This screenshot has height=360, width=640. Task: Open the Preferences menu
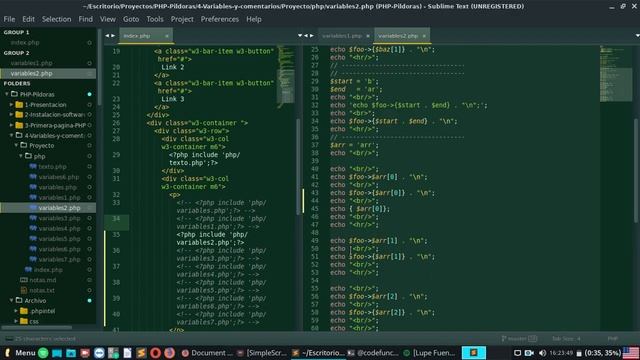(x=220, y=19)
